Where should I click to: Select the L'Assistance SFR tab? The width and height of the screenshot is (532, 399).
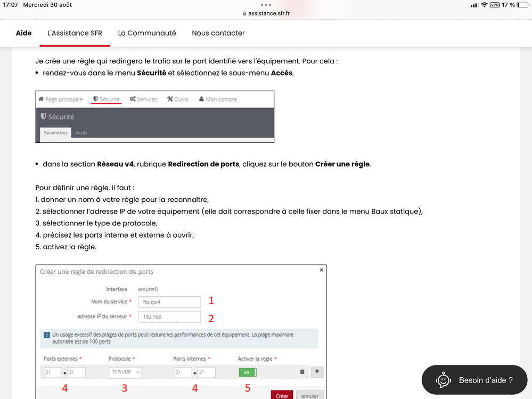click(x=75, y=33)
